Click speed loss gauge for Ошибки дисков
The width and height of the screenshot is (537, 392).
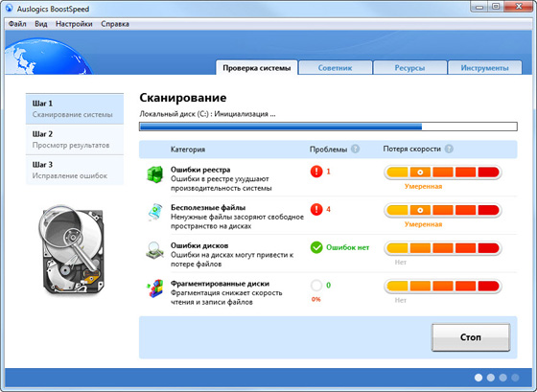click(443, 248)
